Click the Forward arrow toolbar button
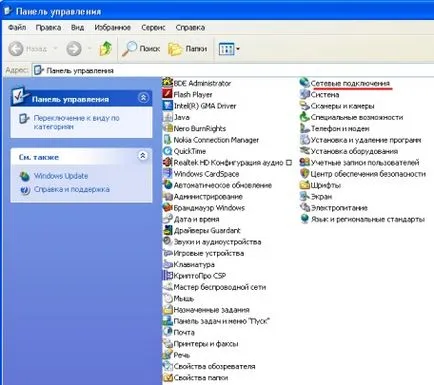 [74, 49]
